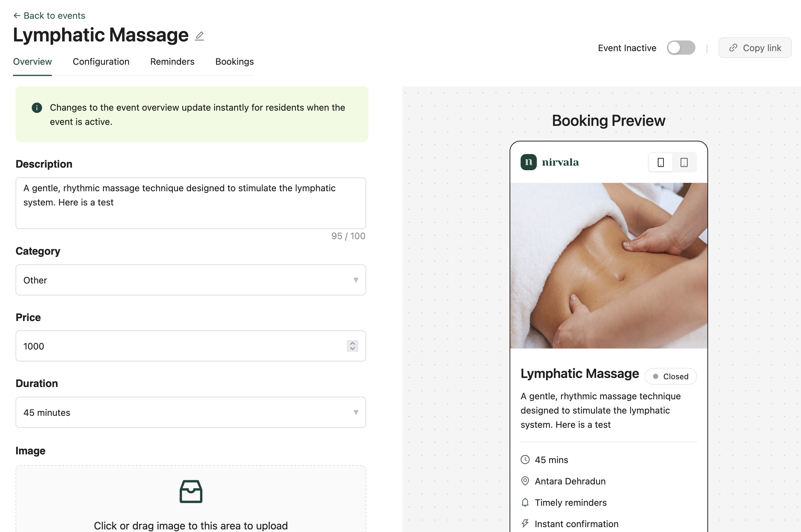Expand the Duration dropdown
The image size is (801, 532).
point(190,412)
